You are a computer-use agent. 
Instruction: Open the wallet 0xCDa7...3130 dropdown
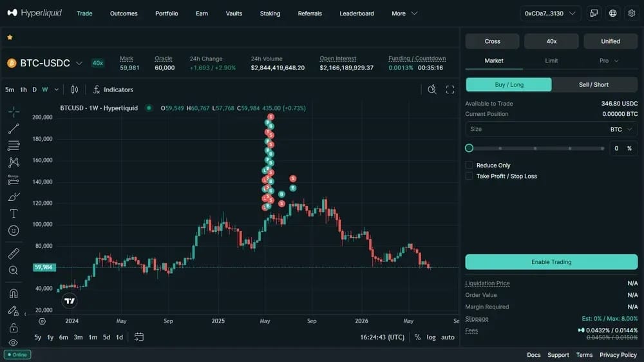click(x=551, y=14)
